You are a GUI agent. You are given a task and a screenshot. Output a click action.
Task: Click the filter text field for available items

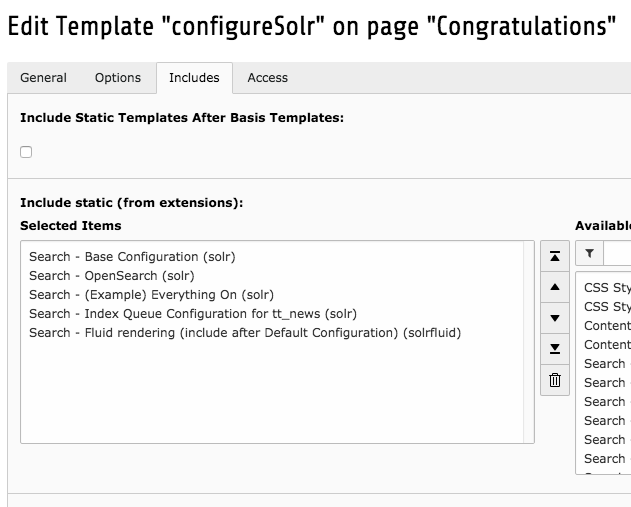point(618,253)
